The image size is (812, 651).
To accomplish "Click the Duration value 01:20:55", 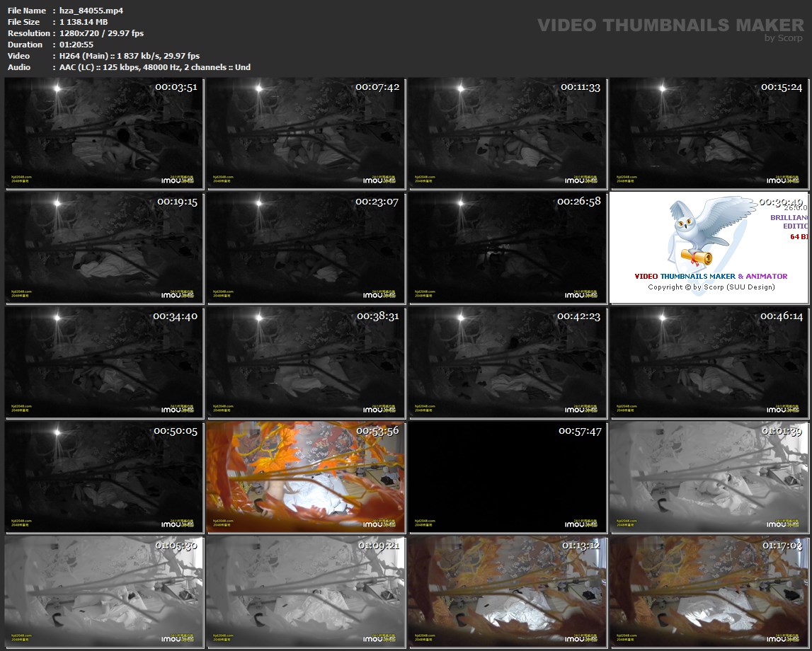I will coord(76,45).
